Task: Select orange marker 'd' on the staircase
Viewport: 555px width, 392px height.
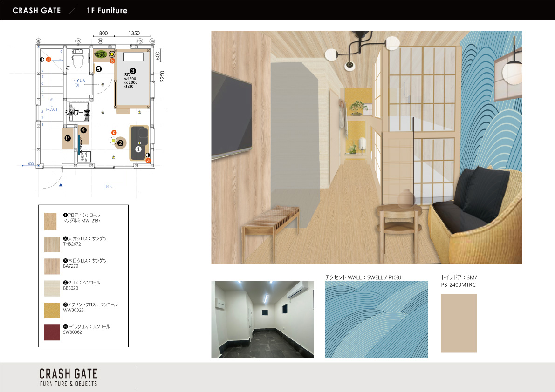Action: [x=48, y=59]
